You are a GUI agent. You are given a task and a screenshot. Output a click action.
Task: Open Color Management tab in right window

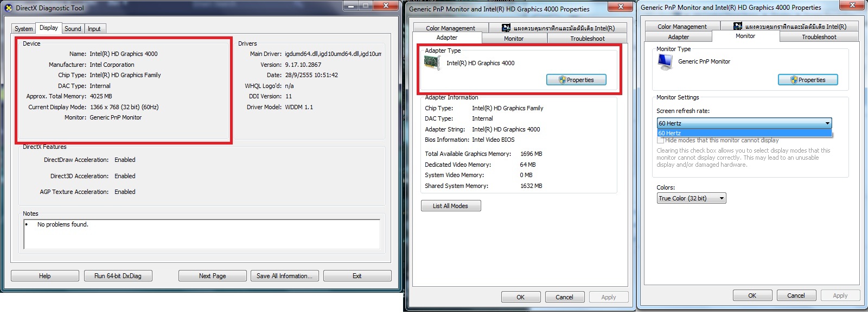(x=682, y=27)
